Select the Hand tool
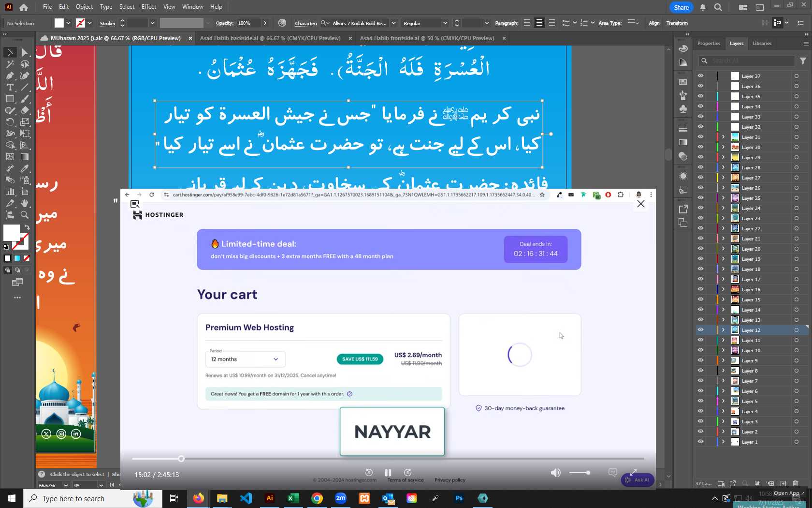Screen dimensions: 812x508 point(25,203)
